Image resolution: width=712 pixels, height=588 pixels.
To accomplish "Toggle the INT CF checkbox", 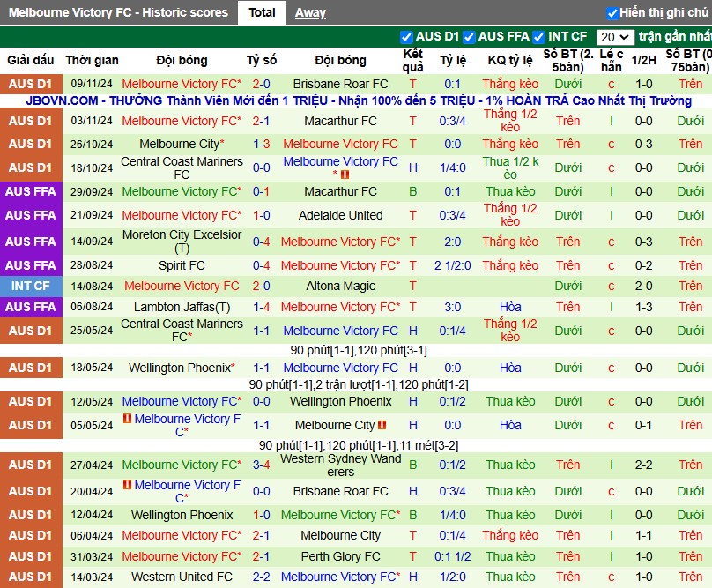I will coord(538,37).
